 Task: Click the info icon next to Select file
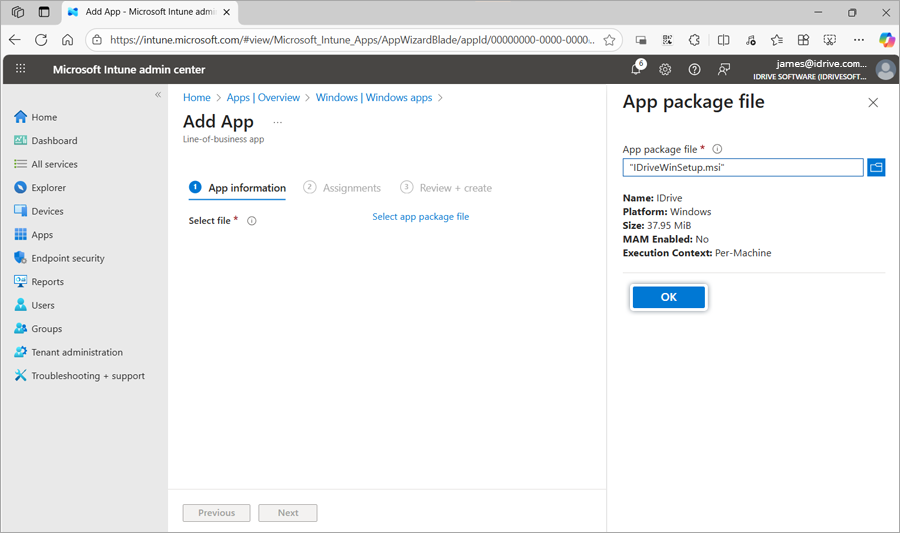(252, 221)
